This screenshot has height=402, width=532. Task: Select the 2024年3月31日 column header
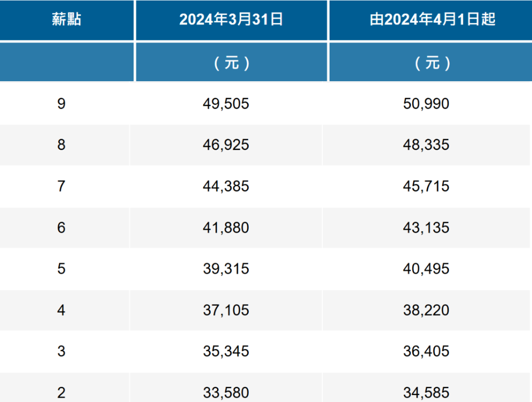[x=232, y=20]
